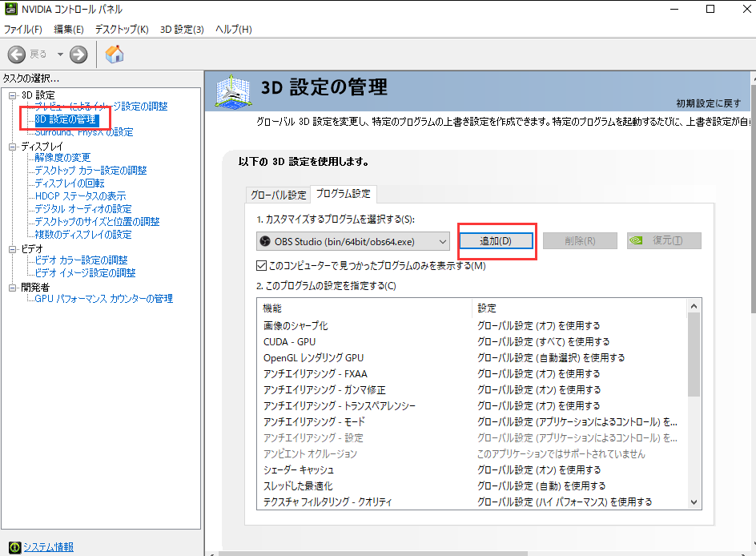
Task: Click the 復元(T) button
Action: coord(664,240)
